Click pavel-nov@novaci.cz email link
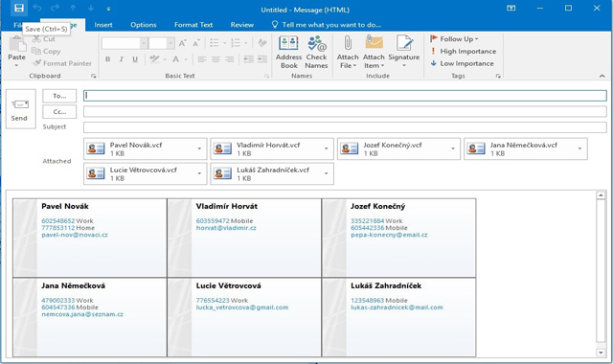The width and height of the screenshot is (613, 364). coord(75,235)
